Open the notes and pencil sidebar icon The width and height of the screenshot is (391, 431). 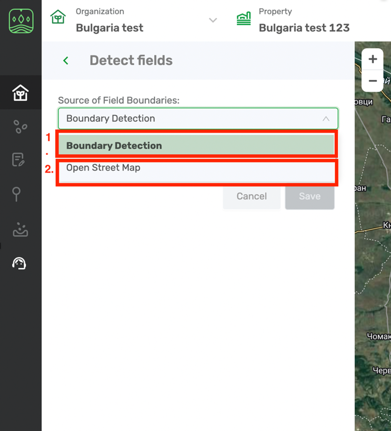(x=18, y=160)
